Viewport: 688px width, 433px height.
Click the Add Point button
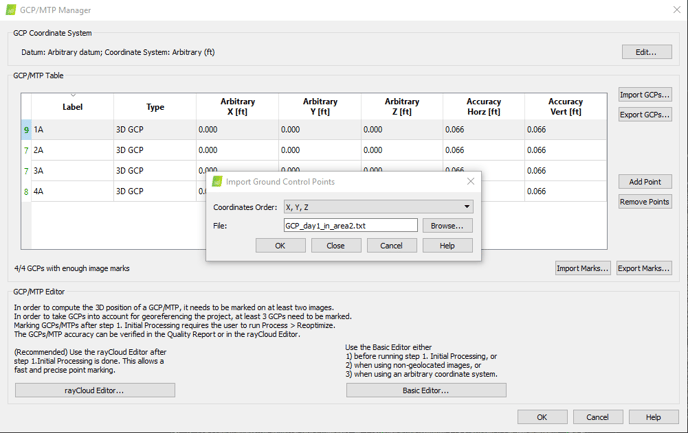pos(644,182)
